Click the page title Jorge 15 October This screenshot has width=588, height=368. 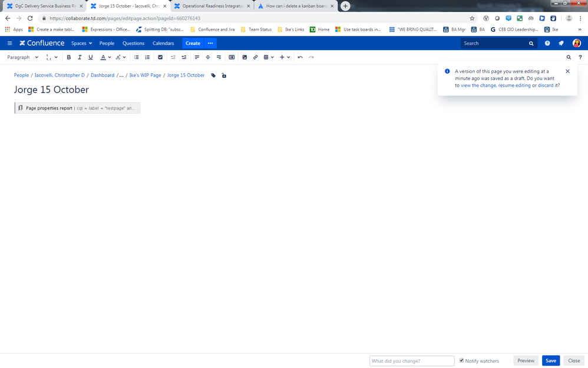pos(51,90)
